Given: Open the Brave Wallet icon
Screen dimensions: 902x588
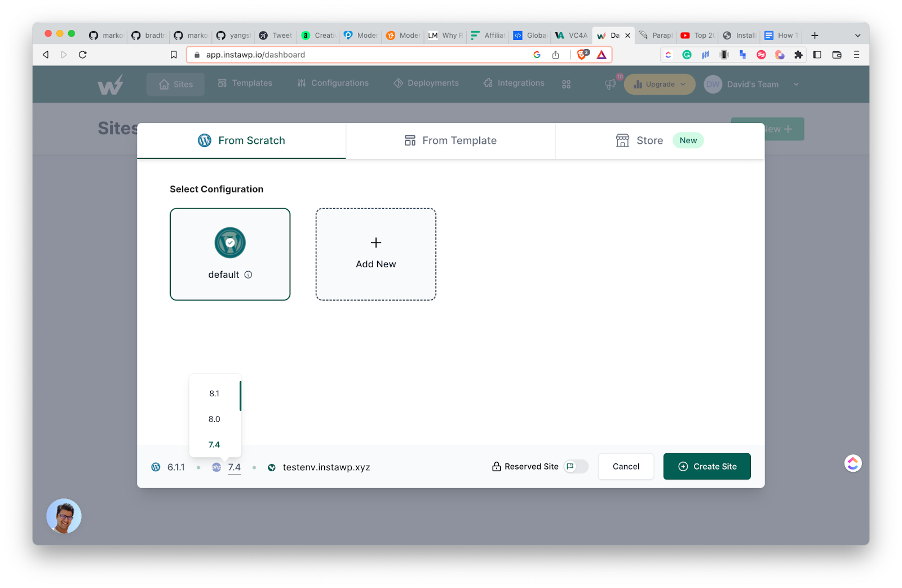Looking at the screenshot, I should point(837,55).
